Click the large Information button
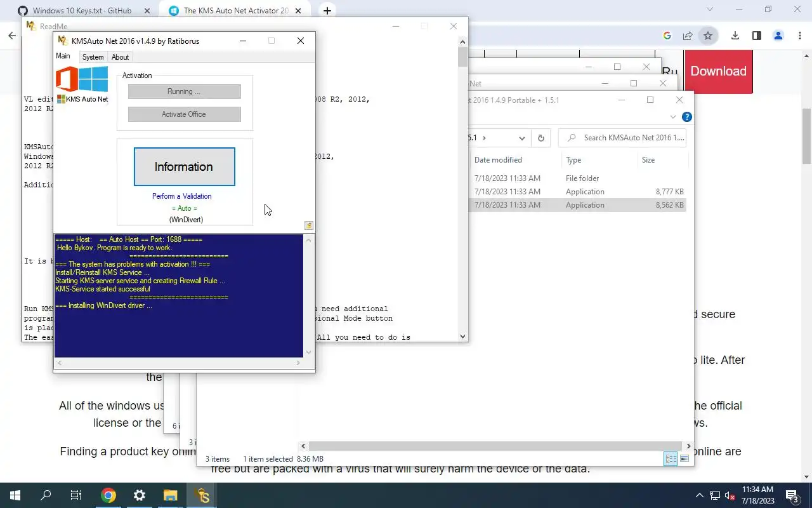 click(x=184, y=167)
